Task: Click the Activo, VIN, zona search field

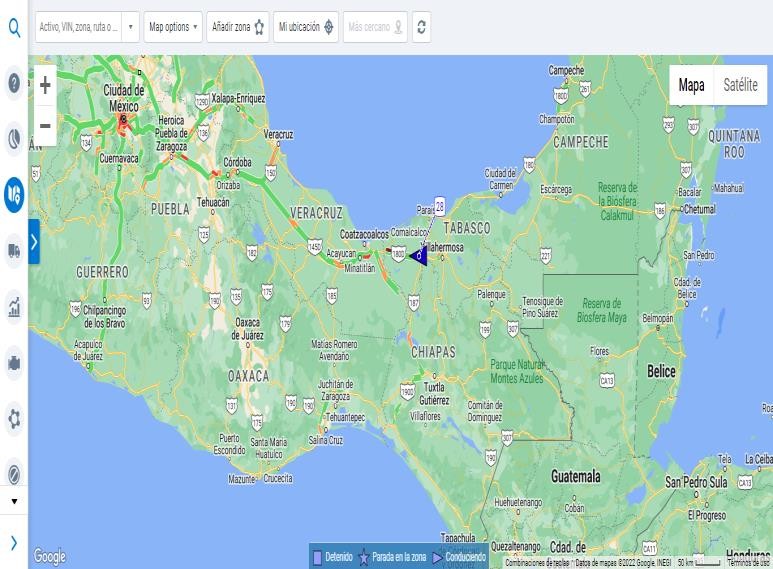Action: coord(78,27)
